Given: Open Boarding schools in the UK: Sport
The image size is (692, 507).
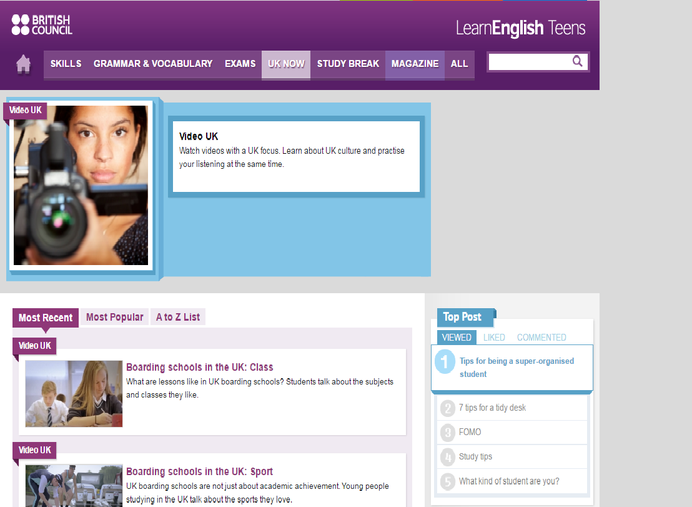Looking at the screenshot, I should (199, 471).
